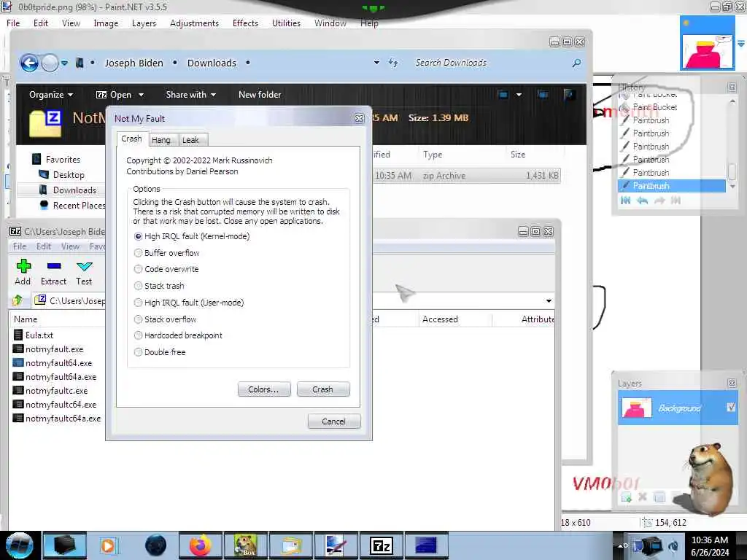Click the Type column header in Explorer

pyautogui.click(x=461, y=155)
